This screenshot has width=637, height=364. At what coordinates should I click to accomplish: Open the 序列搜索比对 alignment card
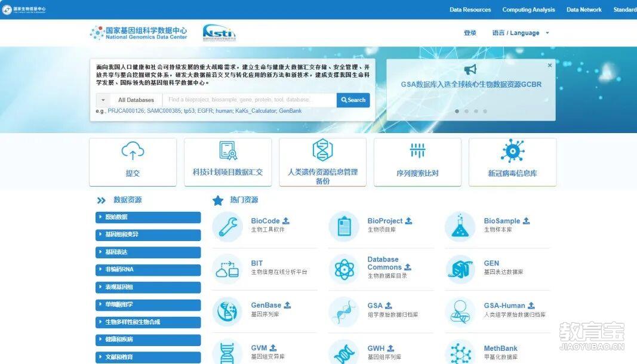click(417, 160)
